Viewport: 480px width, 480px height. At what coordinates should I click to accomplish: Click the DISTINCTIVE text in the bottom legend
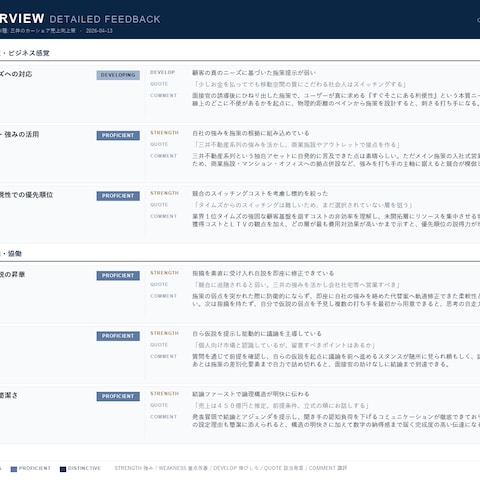(x=84, y=468)
